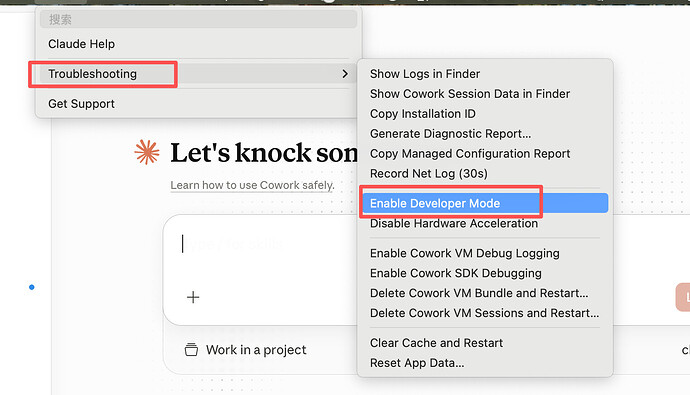This screenshot has height=395, width=690.
Task: Click the Help menu search field
Action: (198, 19)
